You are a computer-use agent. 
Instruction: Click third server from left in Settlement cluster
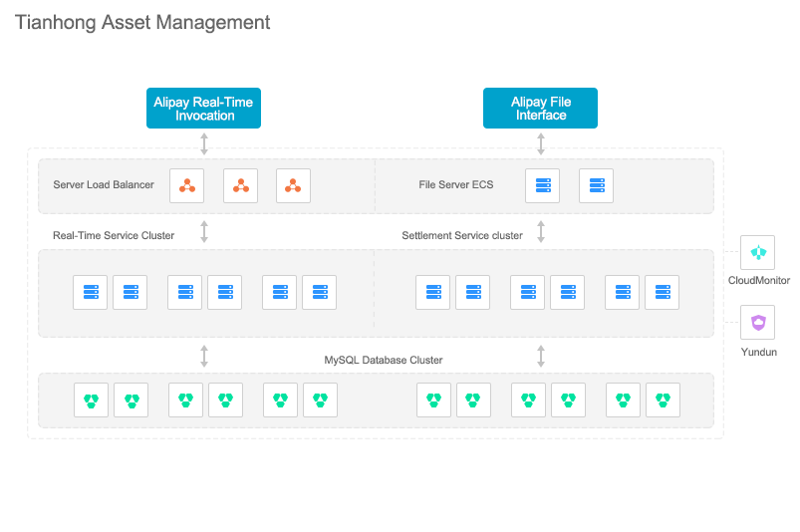tap(528, 292)
